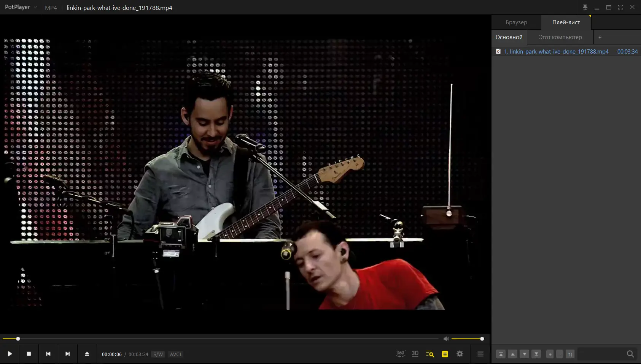Open settings with the gear icon

point(460,354)
